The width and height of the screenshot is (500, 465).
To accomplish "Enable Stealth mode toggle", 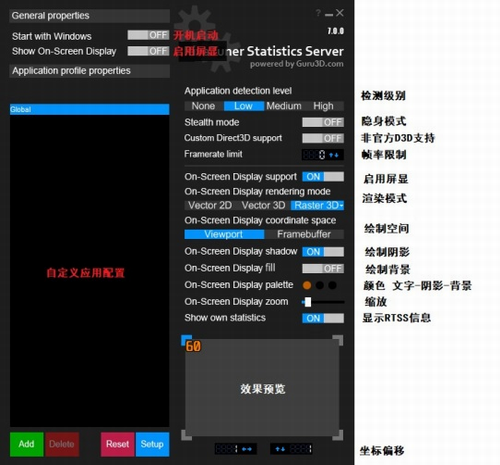I will [323, 122].
